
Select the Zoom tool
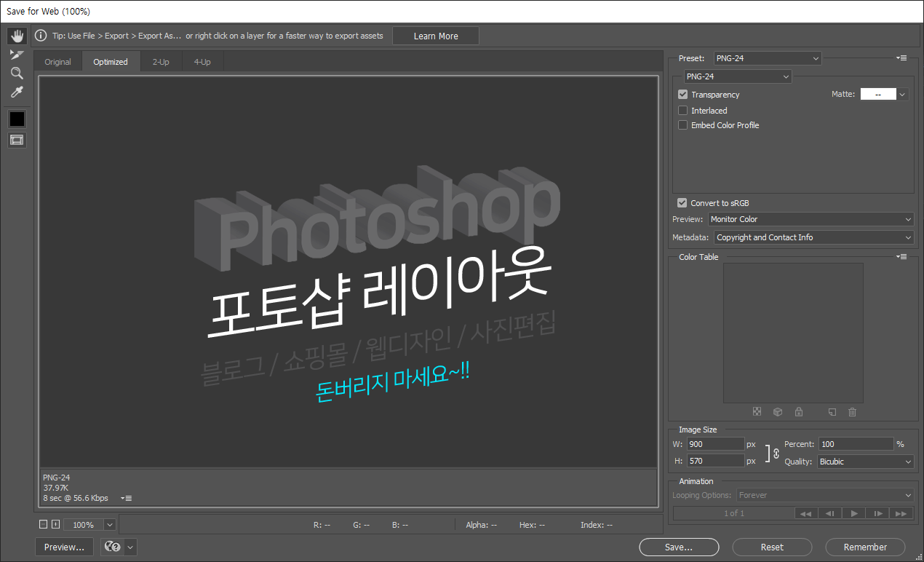pyautogui.click(x=17, y=74)
